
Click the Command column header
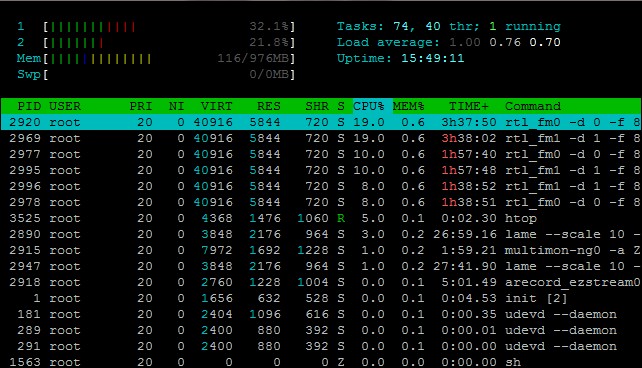pos(533,106)
